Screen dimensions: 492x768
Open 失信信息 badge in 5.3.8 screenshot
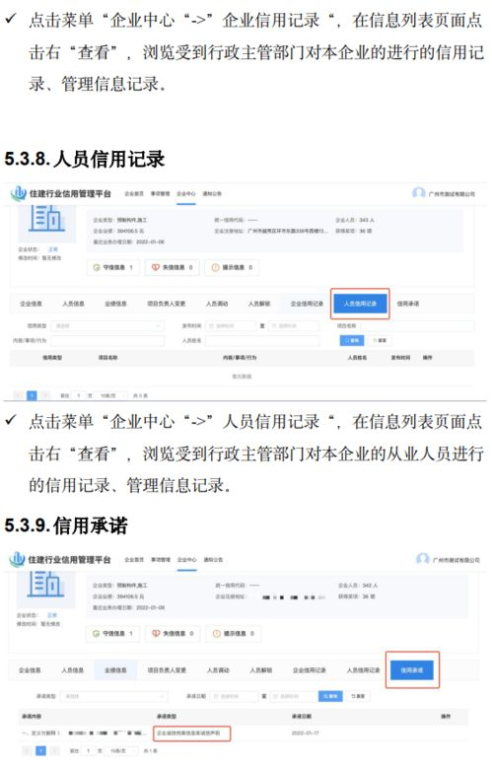(x=172, y=267)
